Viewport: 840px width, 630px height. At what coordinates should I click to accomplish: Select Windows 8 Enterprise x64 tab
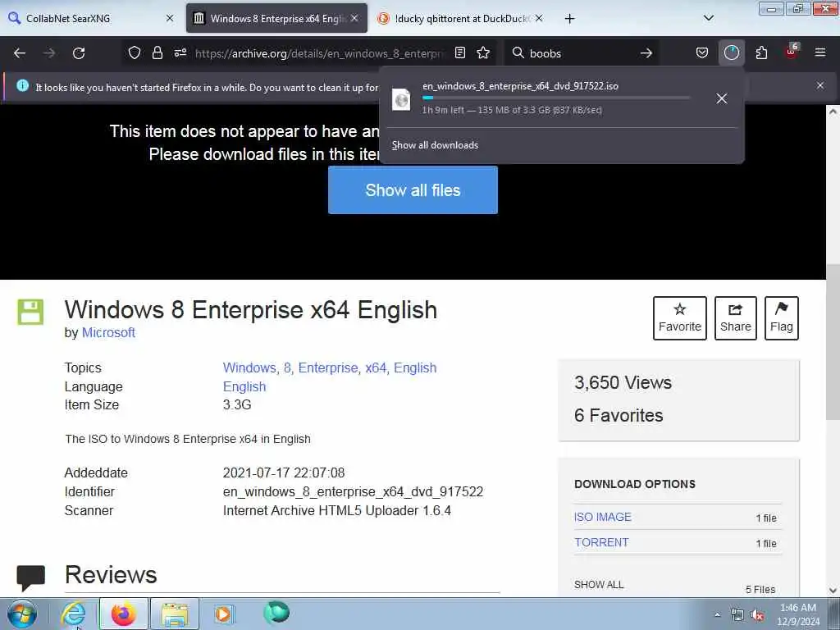click(x=276, y=18)
